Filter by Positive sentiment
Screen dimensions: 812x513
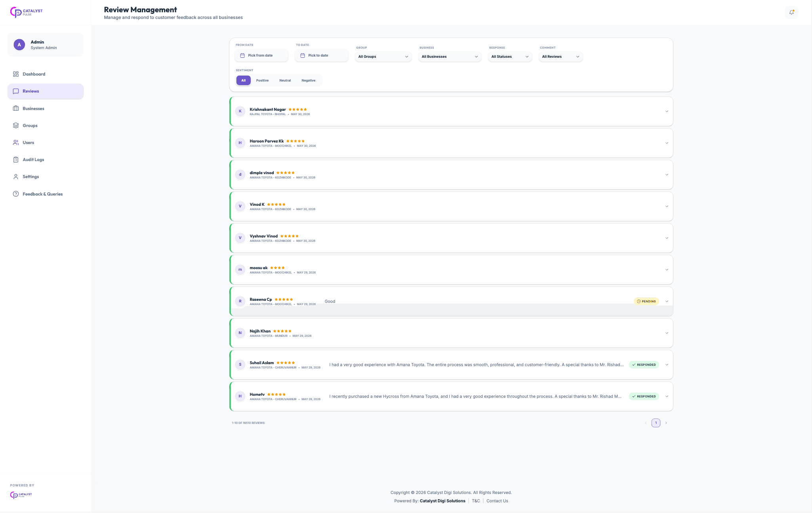(x=262, y=80)
